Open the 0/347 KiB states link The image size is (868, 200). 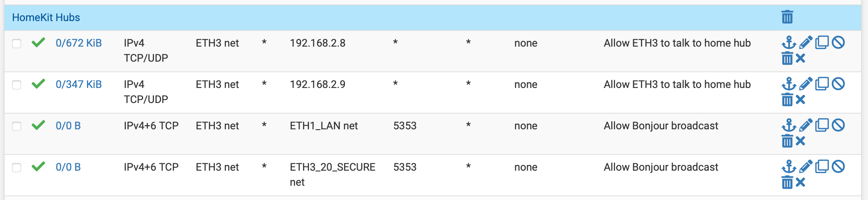point(79,84)
